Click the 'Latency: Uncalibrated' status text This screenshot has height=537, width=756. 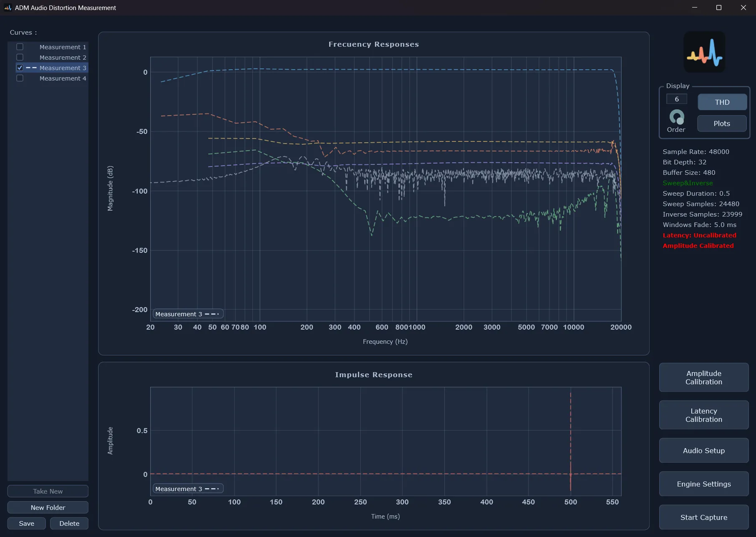(699, 235)
